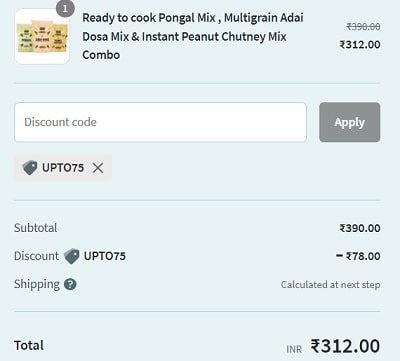Click the large total amount ₹312.00
400x361 pixels.
click(x=345, y=346)
